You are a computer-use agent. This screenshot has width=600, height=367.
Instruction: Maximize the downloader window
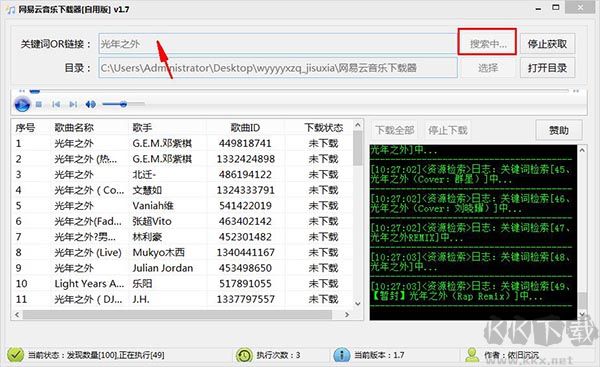(556, 8)
